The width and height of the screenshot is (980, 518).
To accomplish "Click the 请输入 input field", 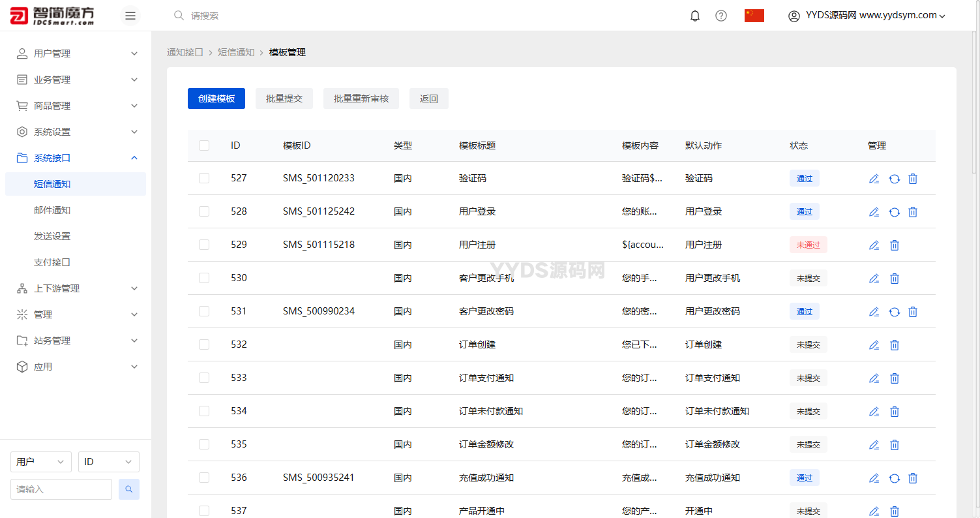I will click(61, 489).
